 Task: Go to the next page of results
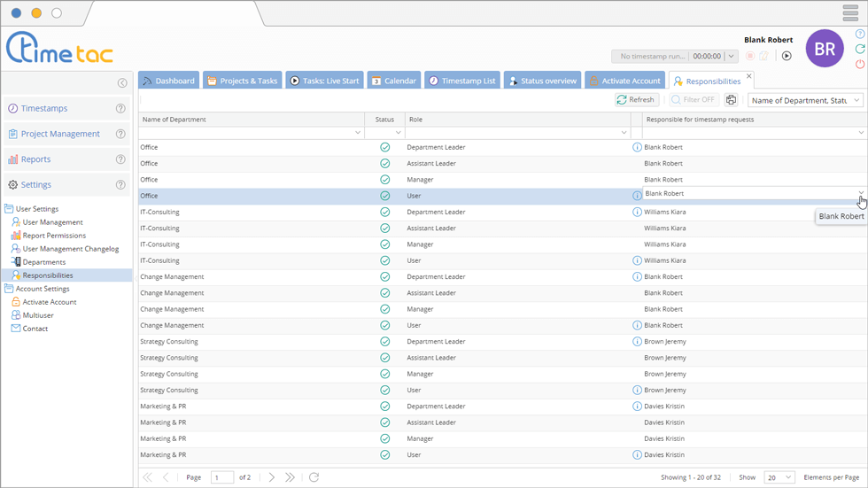[272, 477]
